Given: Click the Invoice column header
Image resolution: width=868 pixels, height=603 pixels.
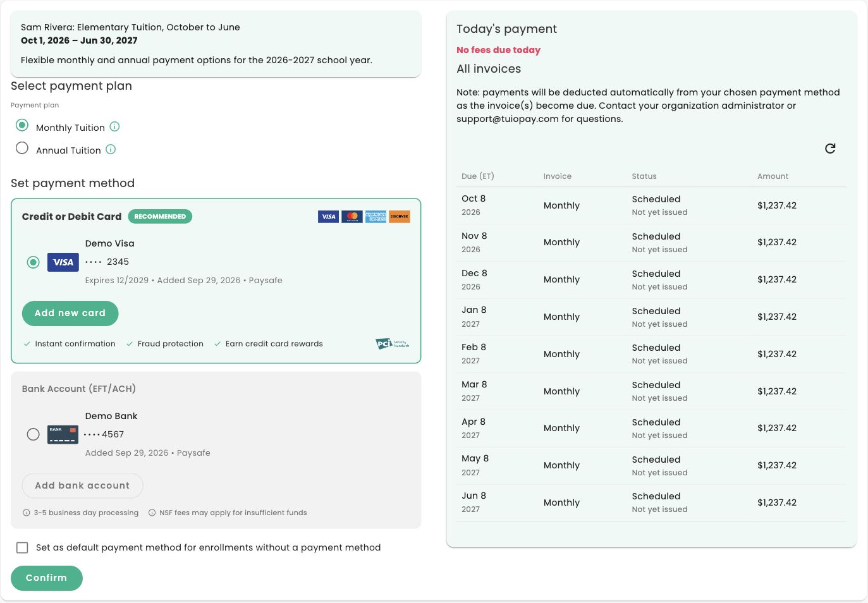Looking at the screenshot, I should coord(558,176).
